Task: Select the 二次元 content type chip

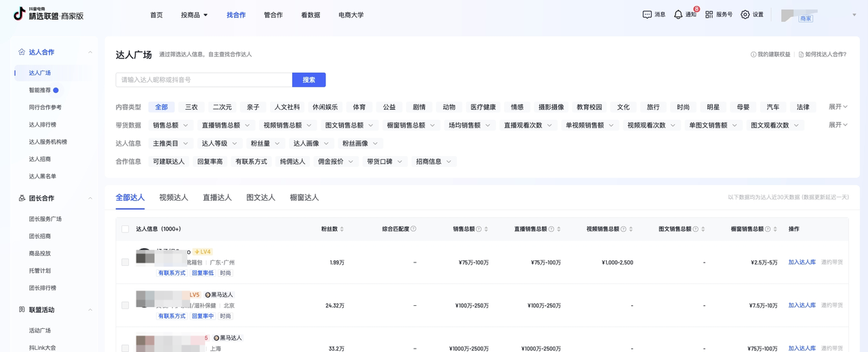Action: (x=222, y=107)
